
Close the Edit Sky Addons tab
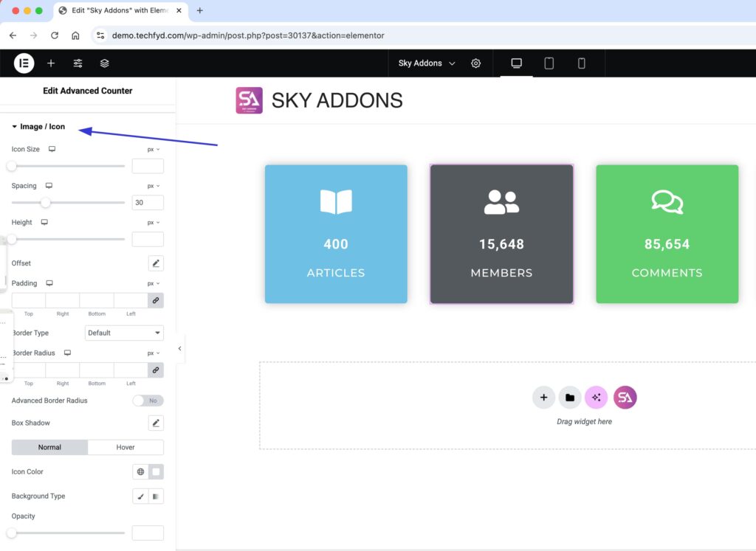click(x=179, y=10)
